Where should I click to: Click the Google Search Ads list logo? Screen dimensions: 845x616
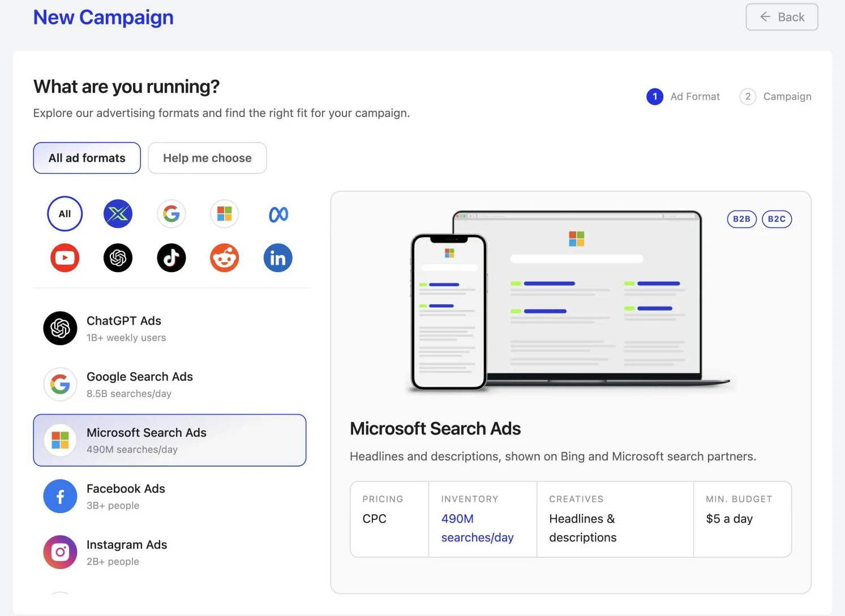point(60,384)
